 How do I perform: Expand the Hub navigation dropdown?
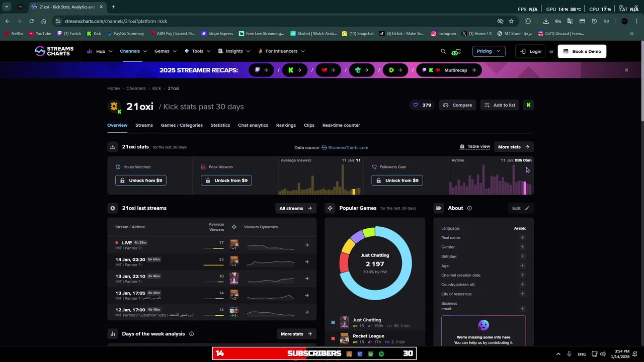tap(100, 51)
